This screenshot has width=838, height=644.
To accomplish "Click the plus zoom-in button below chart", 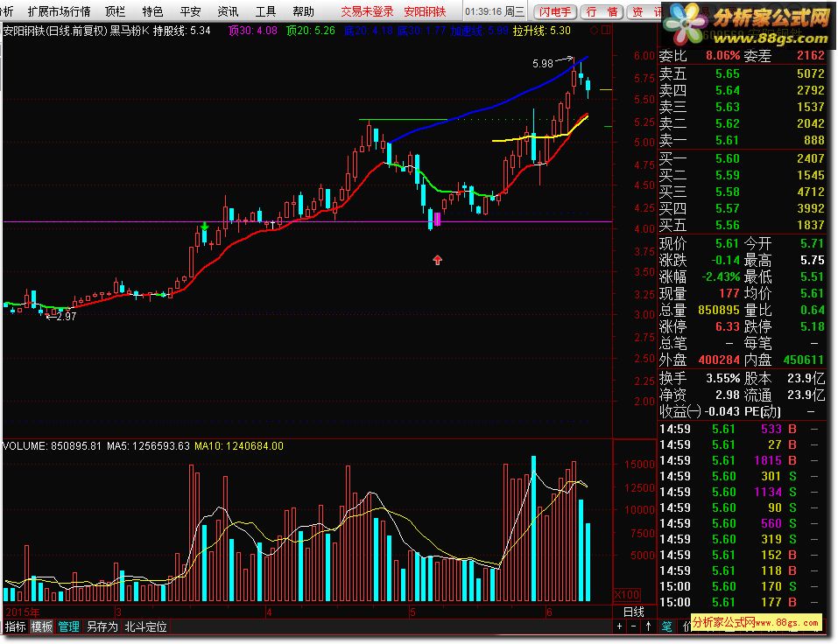I will click(619, 626).
